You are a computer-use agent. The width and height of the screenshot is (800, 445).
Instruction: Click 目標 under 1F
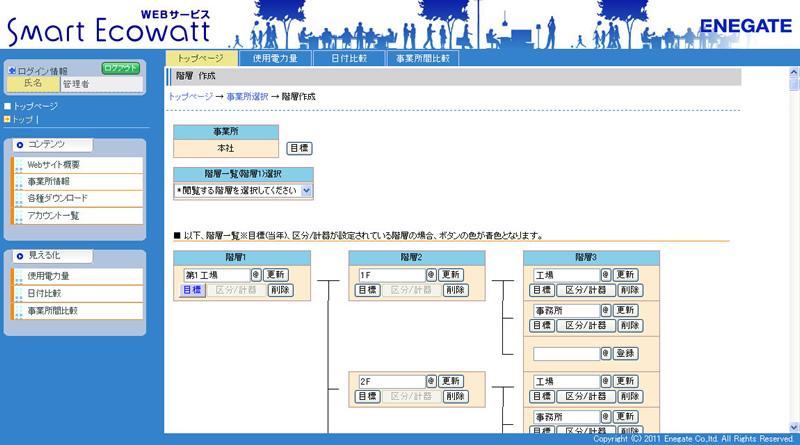(367, 290)
